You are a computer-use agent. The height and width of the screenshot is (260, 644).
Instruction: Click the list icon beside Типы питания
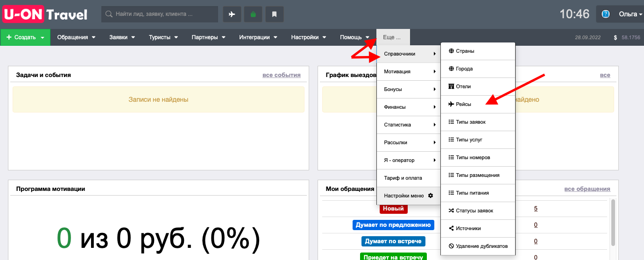451,193
